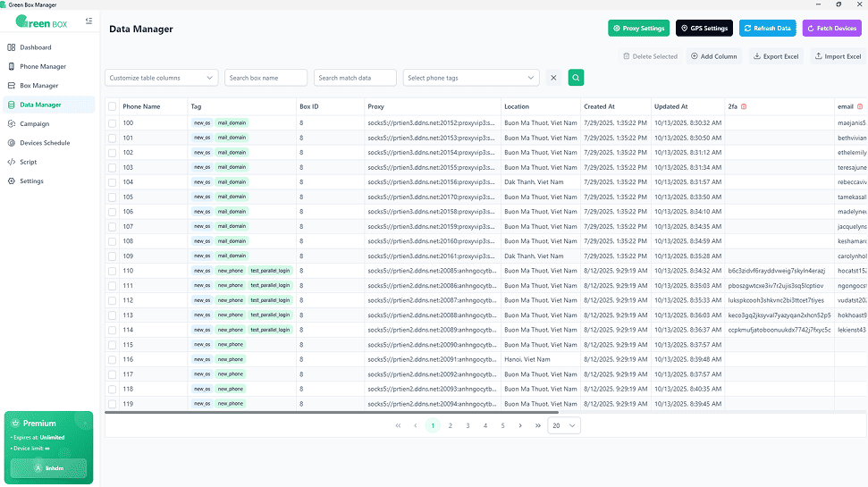Open Dashboard from the sidebar
This screenshot has height=487, width=868.
[x=48, y=47]
